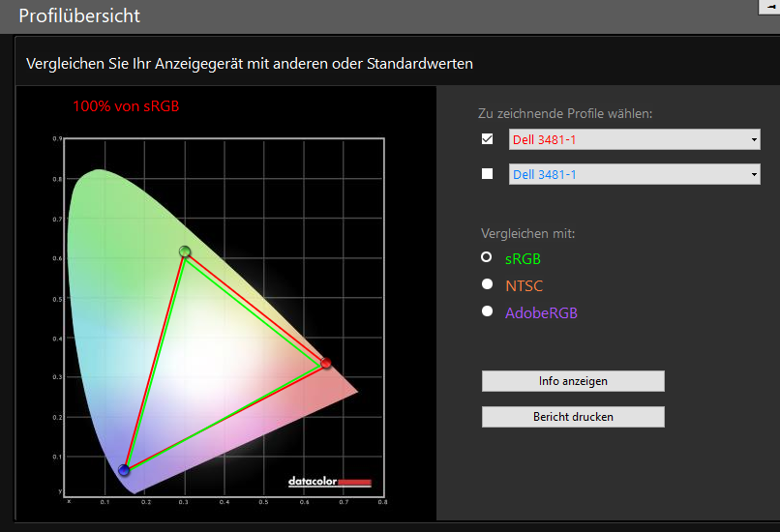Click the 'Vergleichen mit:' label

tap(527, 233)
